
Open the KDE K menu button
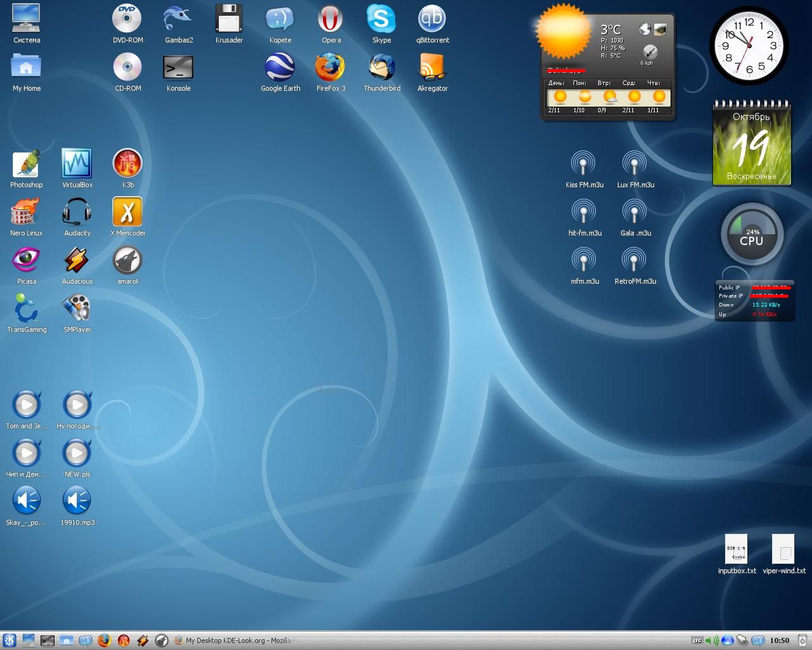pyautogui.click(x=9, y=640)
